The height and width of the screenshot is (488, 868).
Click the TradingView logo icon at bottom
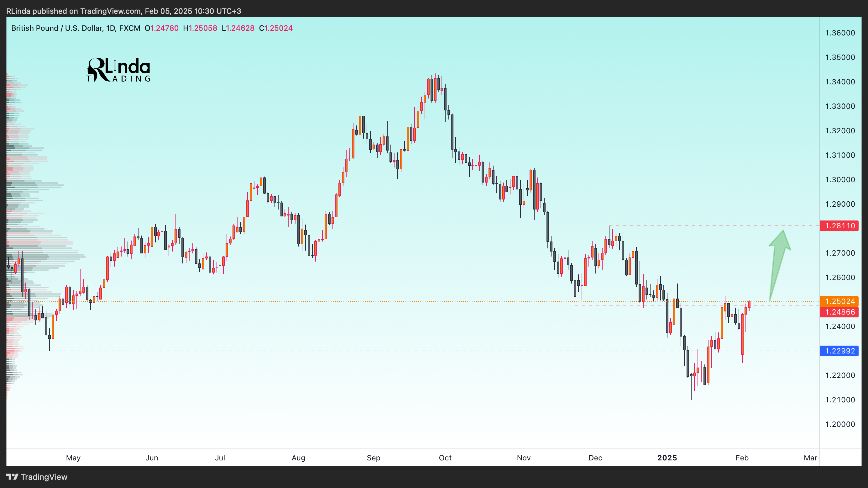pos(13,476)
